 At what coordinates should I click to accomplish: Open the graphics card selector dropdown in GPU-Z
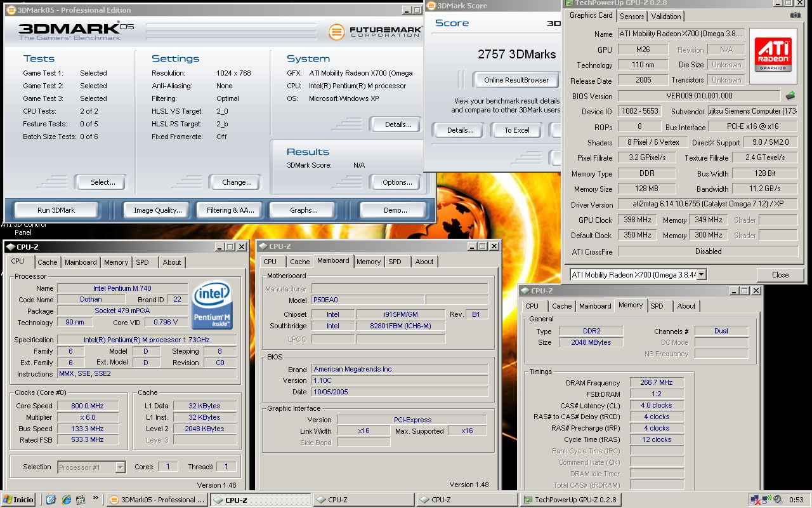click(x=701, y=275)
